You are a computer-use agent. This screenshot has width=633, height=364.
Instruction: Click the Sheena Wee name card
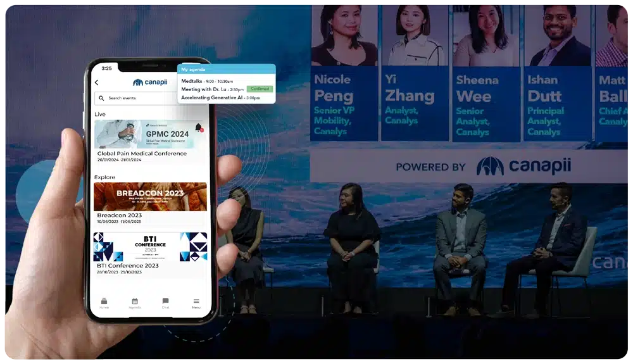486,104
